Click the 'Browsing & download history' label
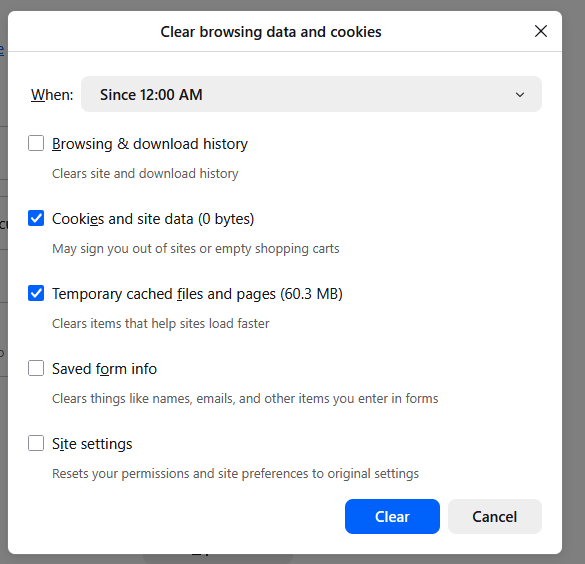 [150, 144]
